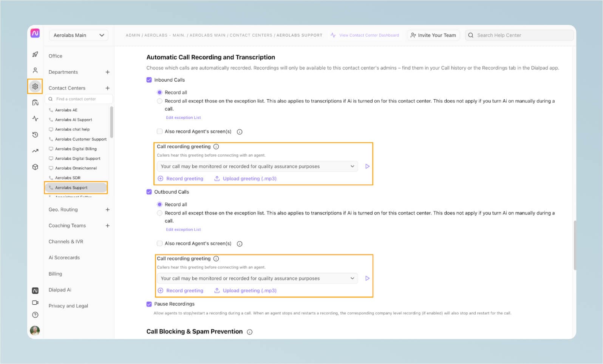Click info icon beside Call Blocking heading
Image resolution: width=603 pixels, height=364 pixels.
[249, 332]
